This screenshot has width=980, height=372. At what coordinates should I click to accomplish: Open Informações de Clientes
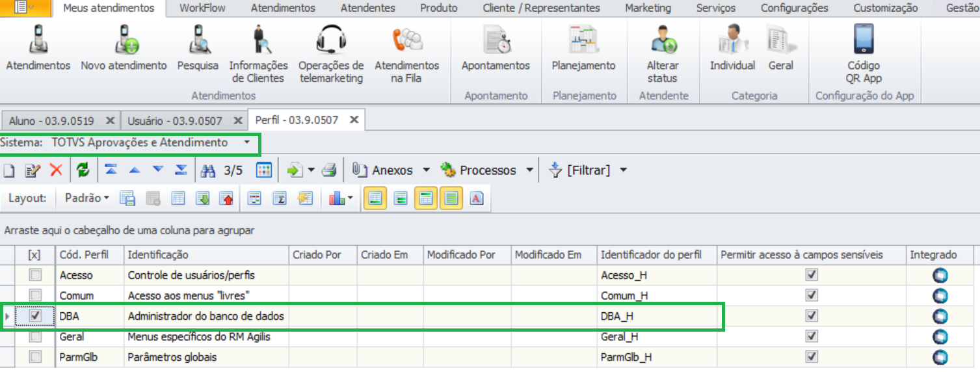pyautogui.click(x=258, y=55)
